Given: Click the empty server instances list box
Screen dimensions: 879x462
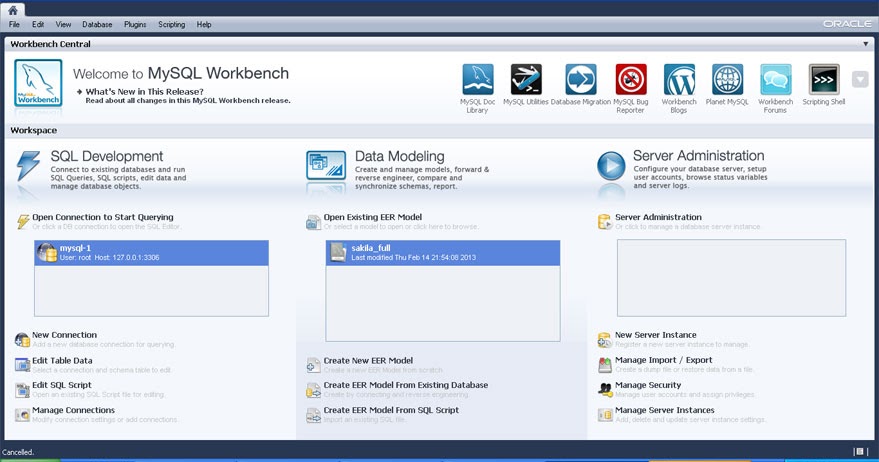Looking at the screenshot, I should tap(732, 278).
